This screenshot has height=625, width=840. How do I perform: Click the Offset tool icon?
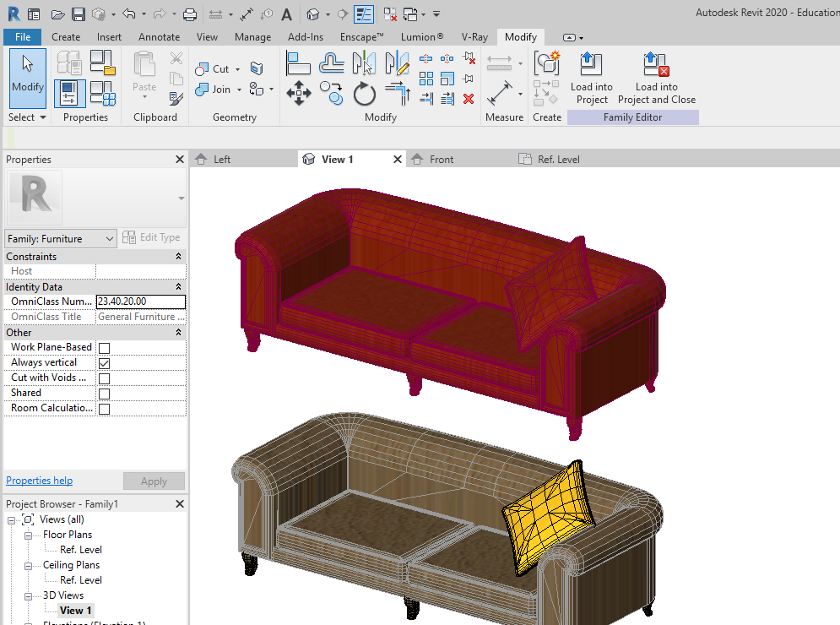331,64
